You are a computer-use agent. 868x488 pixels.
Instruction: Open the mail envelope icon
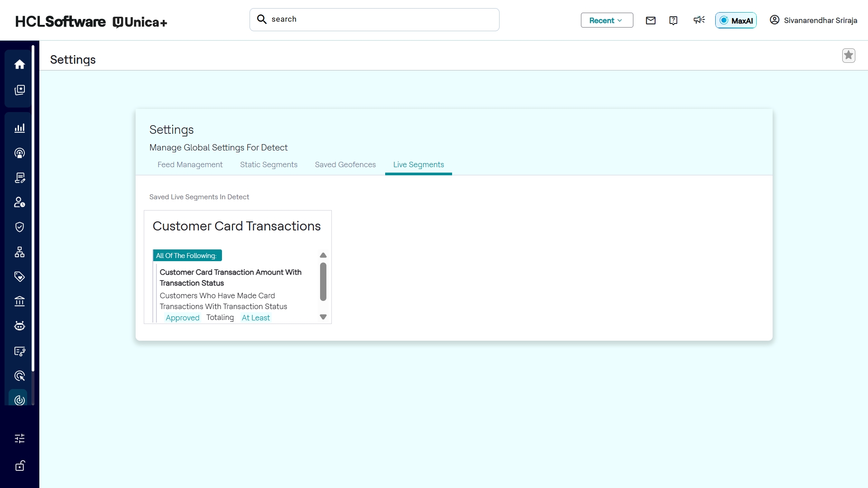click(651, 20)
